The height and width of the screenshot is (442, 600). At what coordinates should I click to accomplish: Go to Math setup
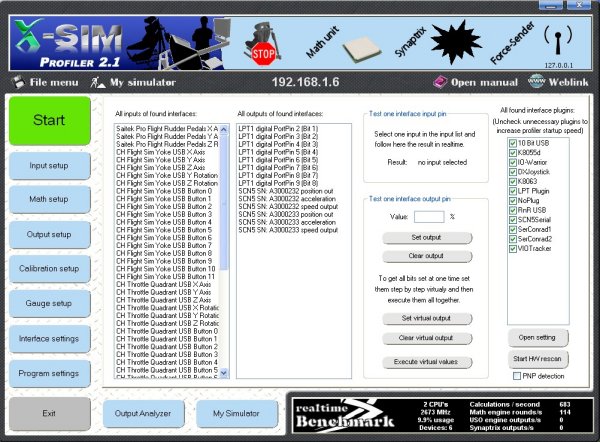pyautogui.click(x=49, y=199)
